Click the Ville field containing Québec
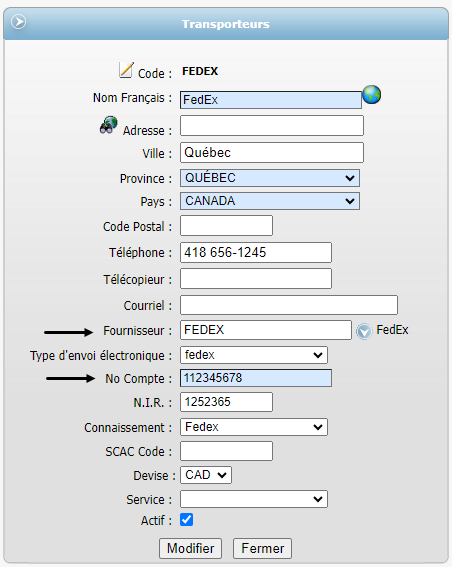 pos(272,153)
